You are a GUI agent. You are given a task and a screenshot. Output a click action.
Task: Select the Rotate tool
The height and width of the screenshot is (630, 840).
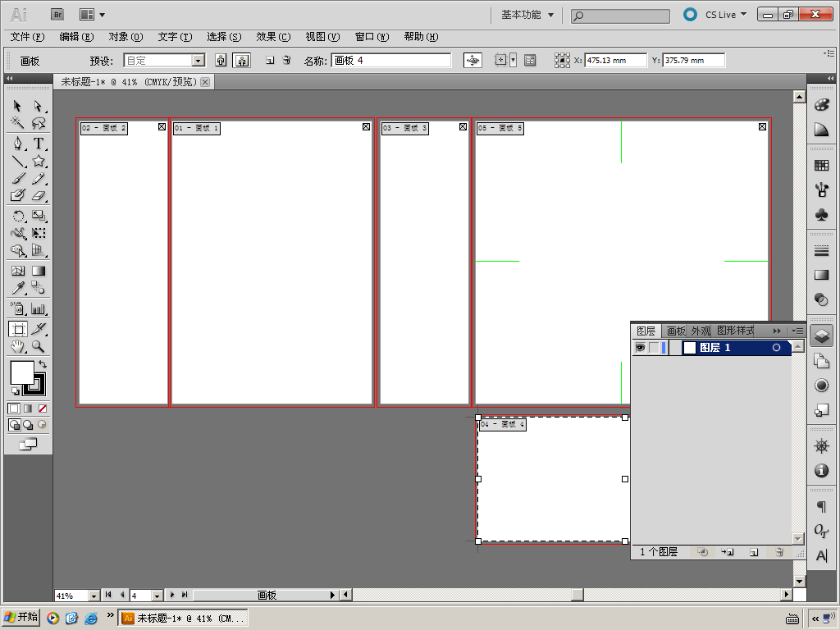(x=17, y=216)
